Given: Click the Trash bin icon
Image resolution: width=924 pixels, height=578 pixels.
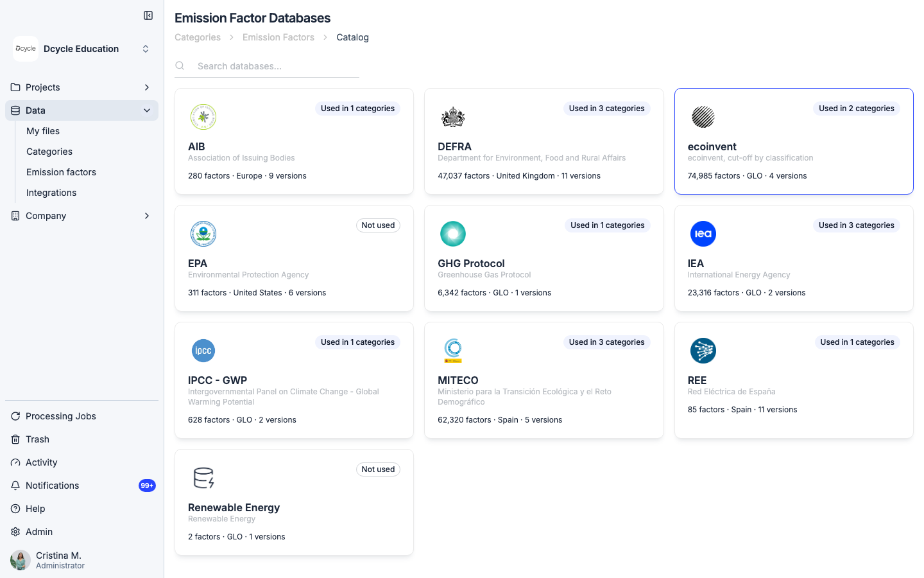Looking at the screenshot, I should (x=15, y=439).
